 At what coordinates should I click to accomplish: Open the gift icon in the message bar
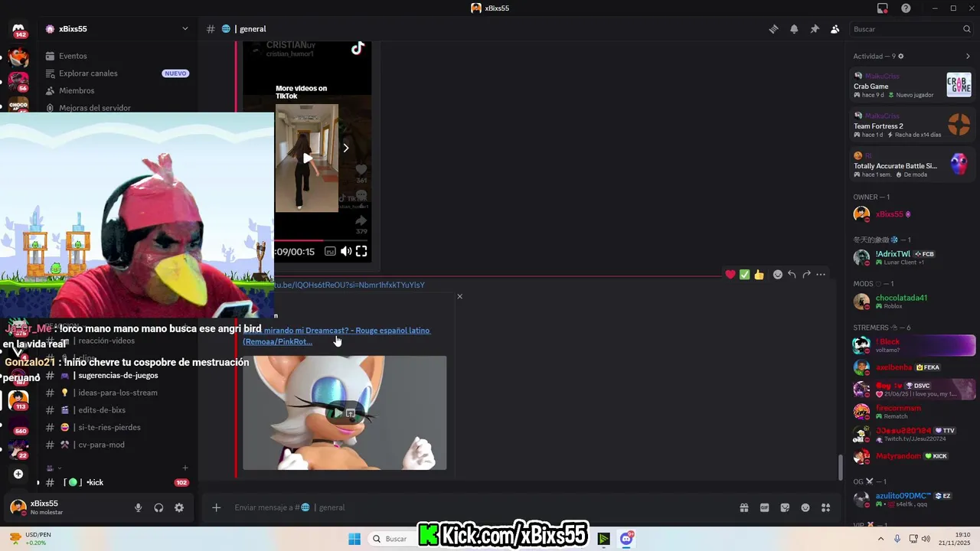point(743,507)
